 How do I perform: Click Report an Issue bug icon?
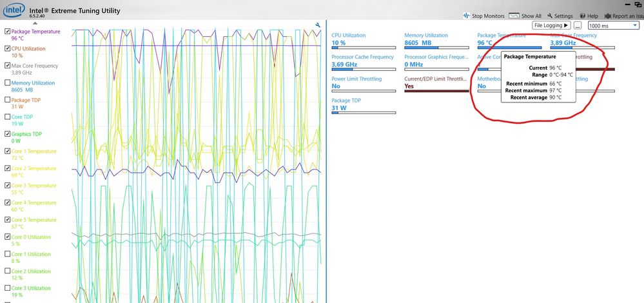coord(608,16)
